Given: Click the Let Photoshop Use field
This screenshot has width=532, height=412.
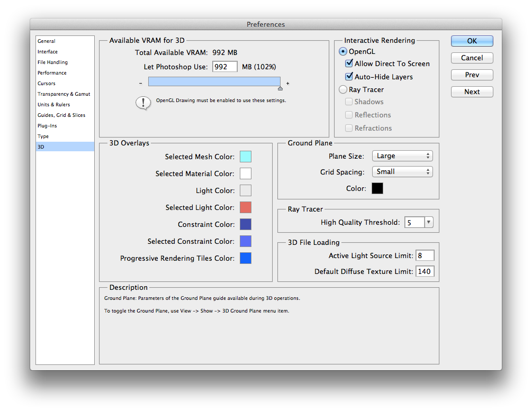Looking at the screenshot, I should tap(224, 67).
